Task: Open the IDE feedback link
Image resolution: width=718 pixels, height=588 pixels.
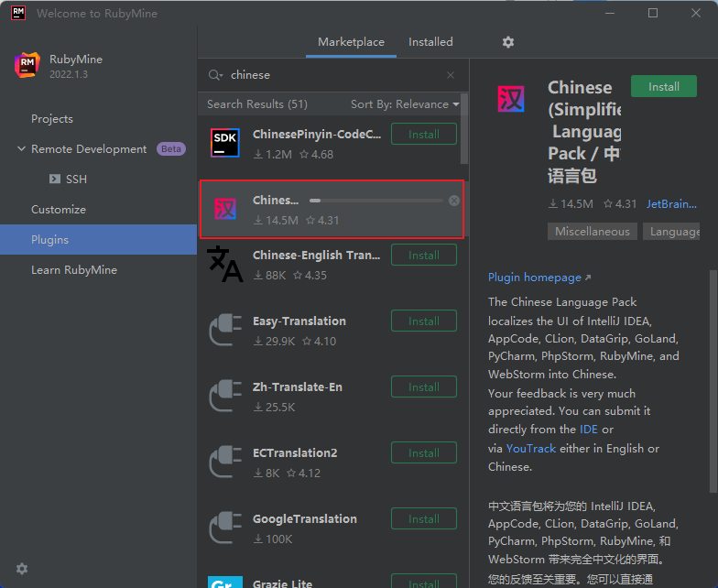Action: coord(588,430)
